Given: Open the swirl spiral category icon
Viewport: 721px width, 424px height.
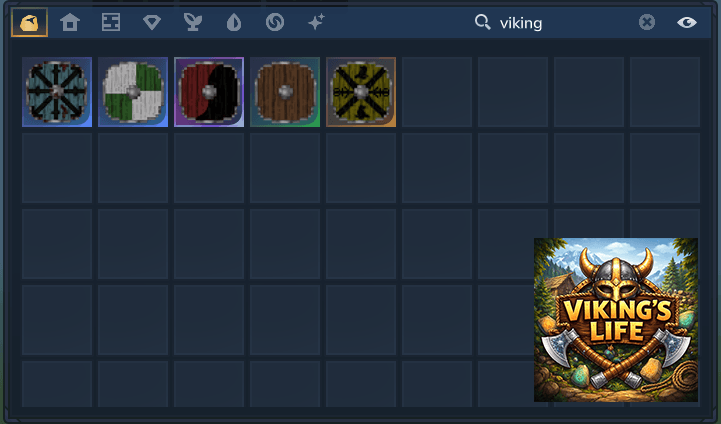Looking at the screenshot, I should click(275, 22).
